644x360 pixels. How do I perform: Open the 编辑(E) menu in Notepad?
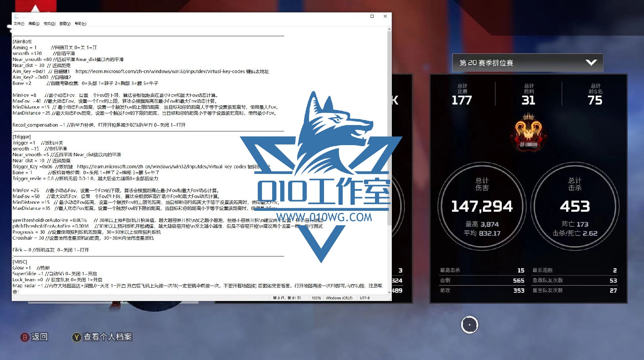pyautogui.click(x=34, y=23)
